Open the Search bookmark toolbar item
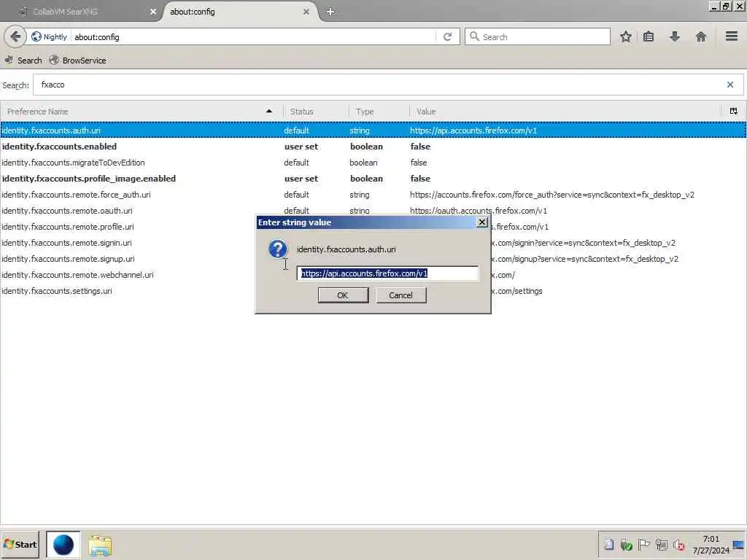 pos(23,60)
